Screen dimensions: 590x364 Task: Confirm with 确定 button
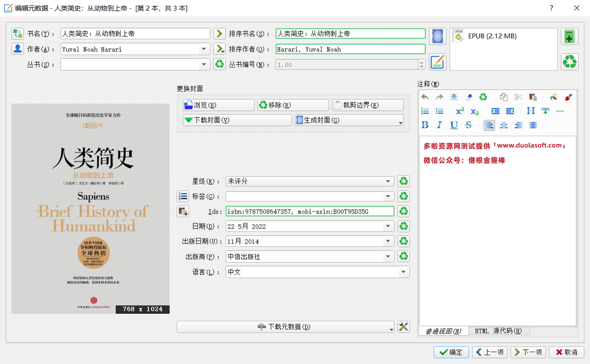[451, 352]
